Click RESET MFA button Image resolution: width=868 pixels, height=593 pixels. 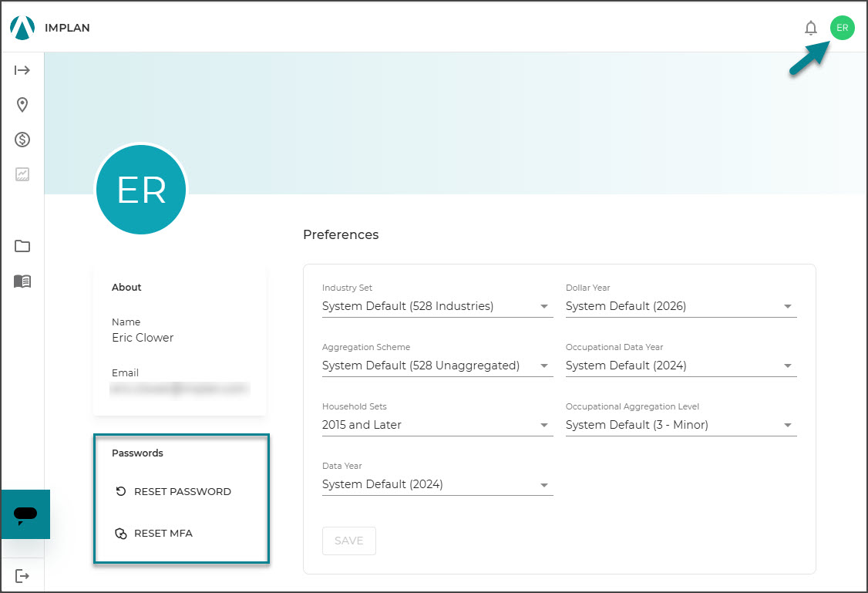point(154,533)
